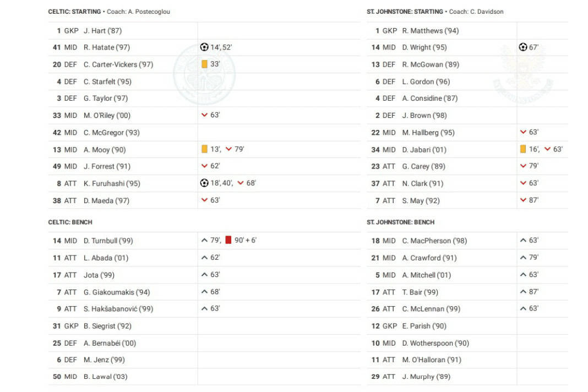Open the J. Hart player row
588x392 pixels.
204,31
